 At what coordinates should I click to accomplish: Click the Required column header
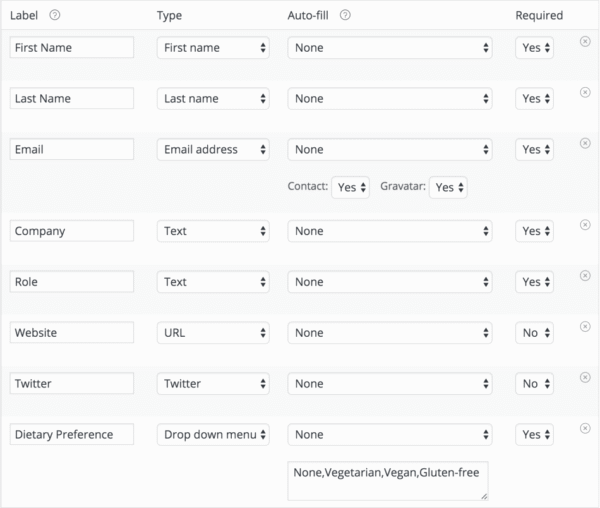(x=539, y=15)
